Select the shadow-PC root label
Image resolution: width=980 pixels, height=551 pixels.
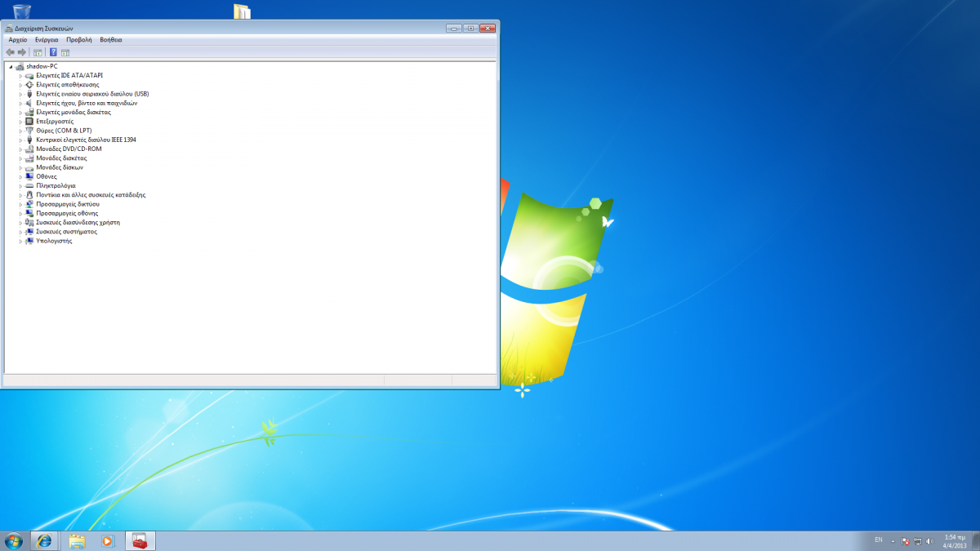[42, 66]
